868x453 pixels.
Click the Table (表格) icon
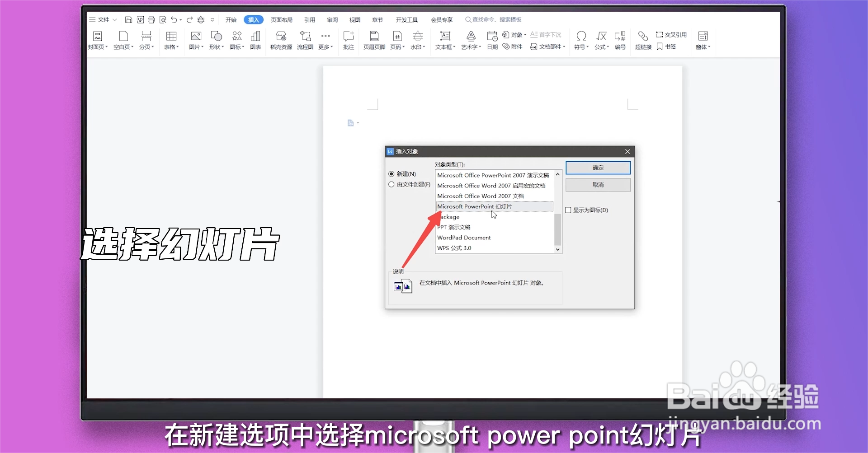coord(171,36)
